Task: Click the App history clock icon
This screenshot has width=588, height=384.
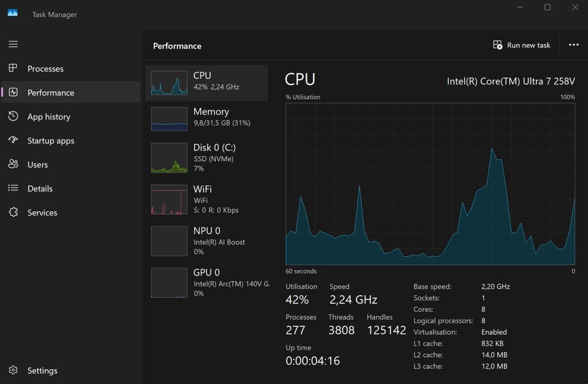Action: pos(13,116)
